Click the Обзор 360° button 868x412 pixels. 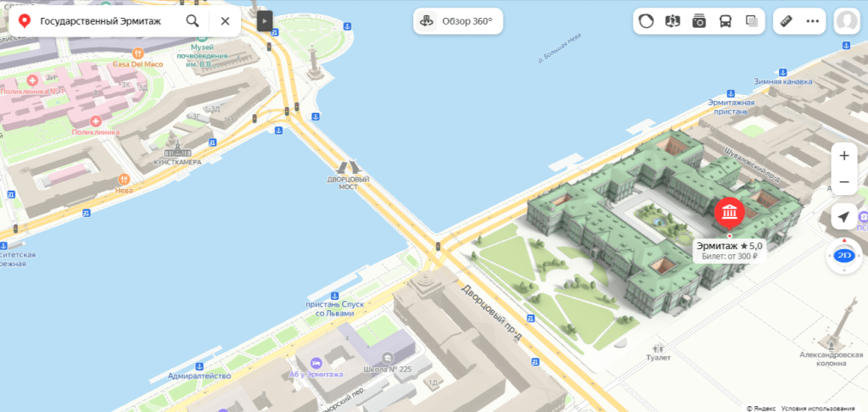click(x=458, y=21)
